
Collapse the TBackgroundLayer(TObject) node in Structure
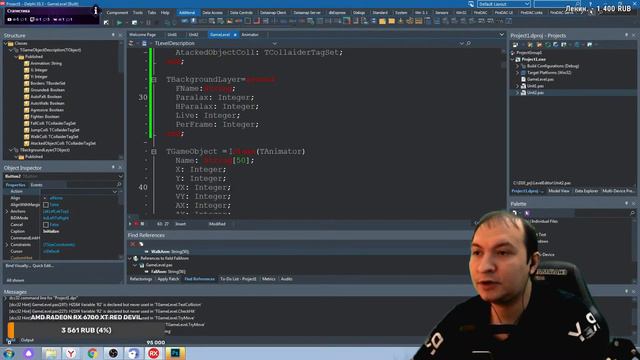point(11,150)
